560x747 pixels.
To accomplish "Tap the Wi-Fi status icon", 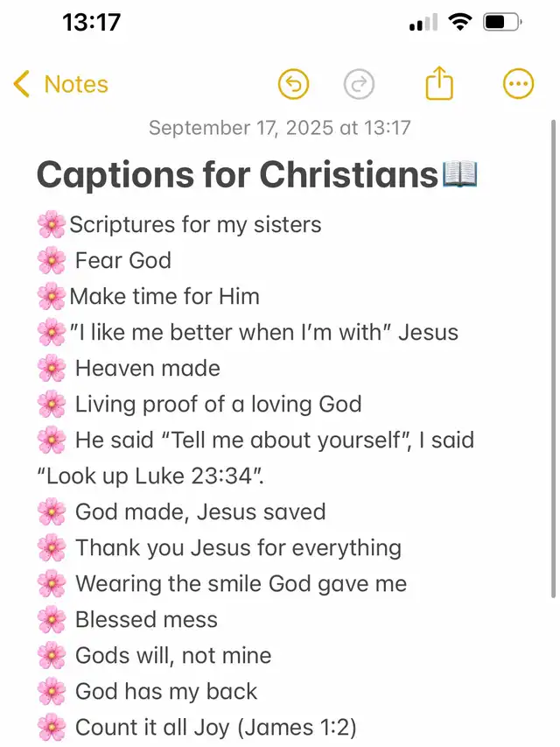I will tap(459, 23).
